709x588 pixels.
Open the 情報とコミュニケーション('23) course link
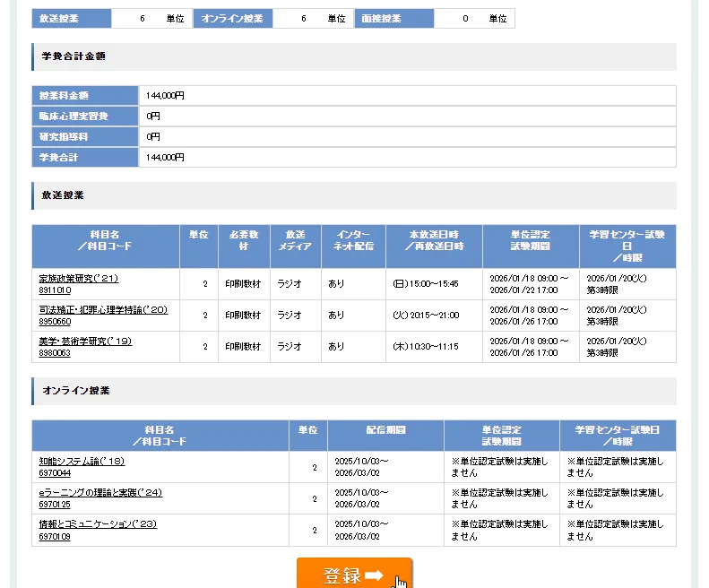coord(98,523)
